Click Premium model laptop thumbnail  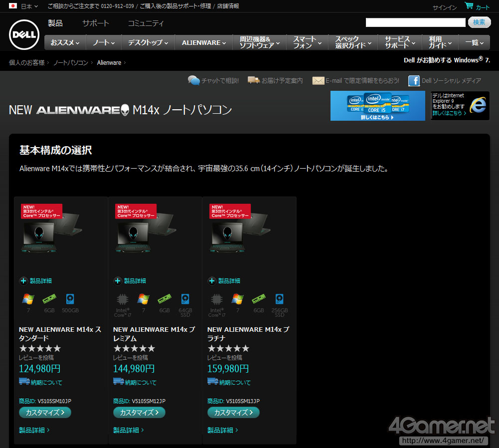point(146,228)
